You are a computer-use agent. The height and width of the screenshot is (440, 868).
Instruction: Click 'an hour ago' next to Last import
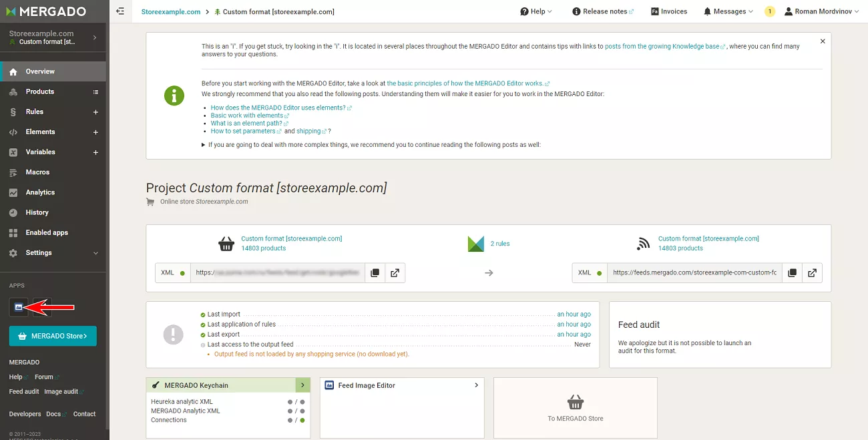pyautogui.click(x=574, y=314)
